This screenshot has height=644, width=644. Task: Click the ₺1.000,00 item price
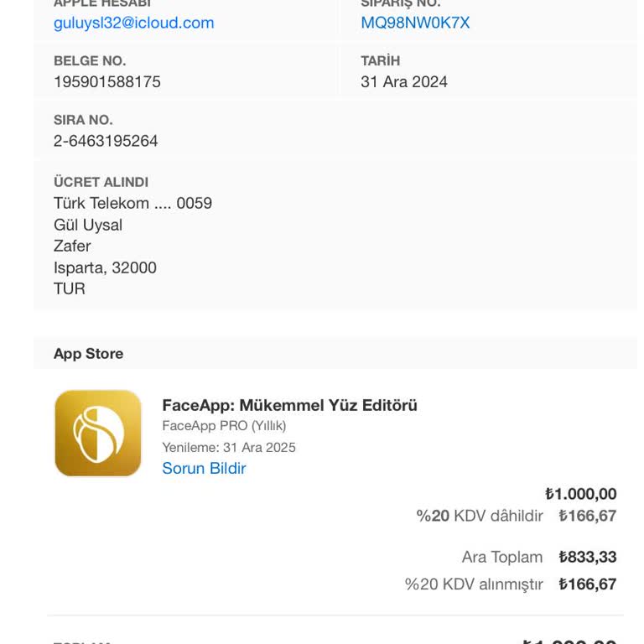[x=580, y=494]
